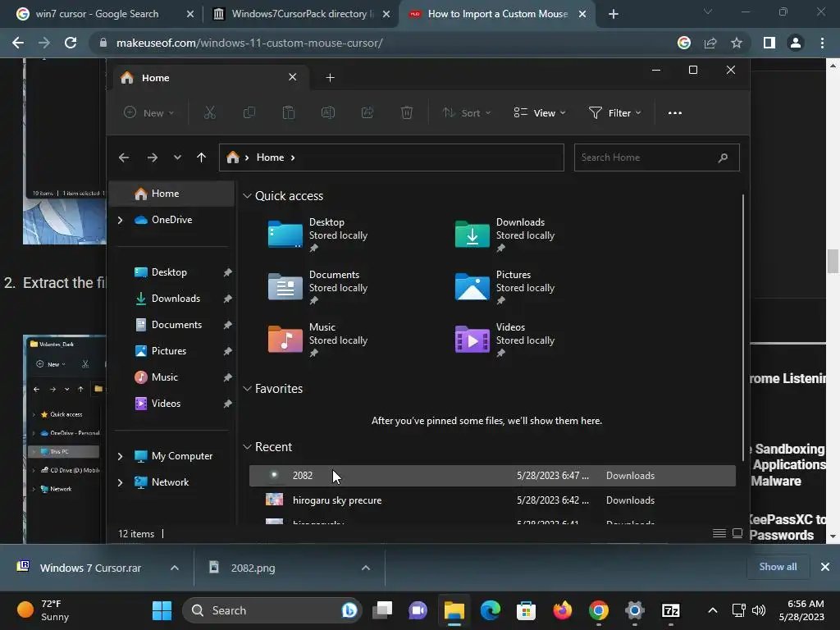Screen dimensions: 840x630
Task: Expand Network tree node
Action: pos(120,482)
